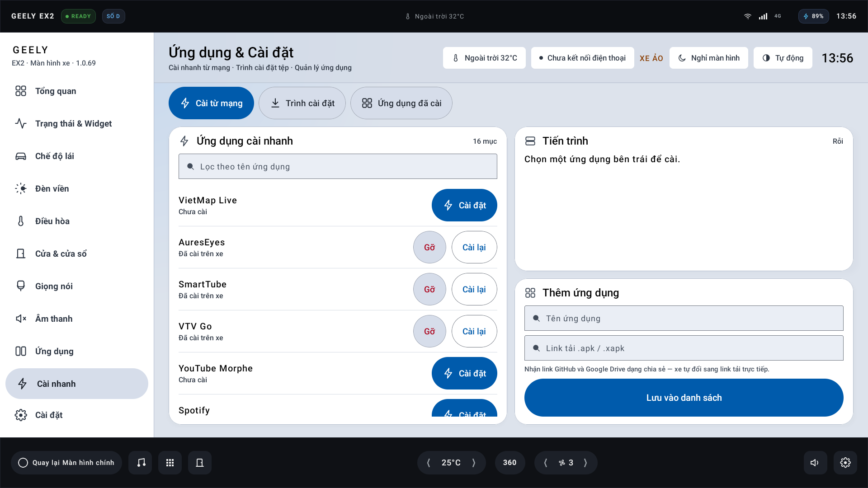Open Chế độ lái menu item

[77, 156]
